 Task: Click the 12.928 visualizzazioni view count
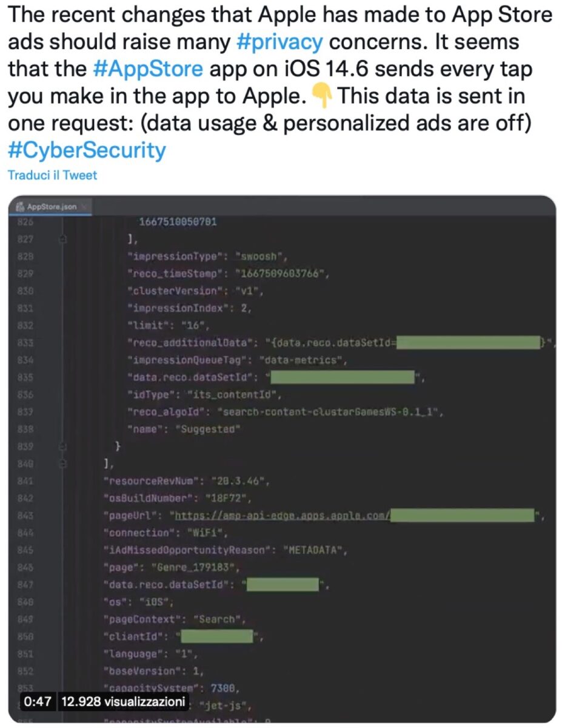pos(124,702)
